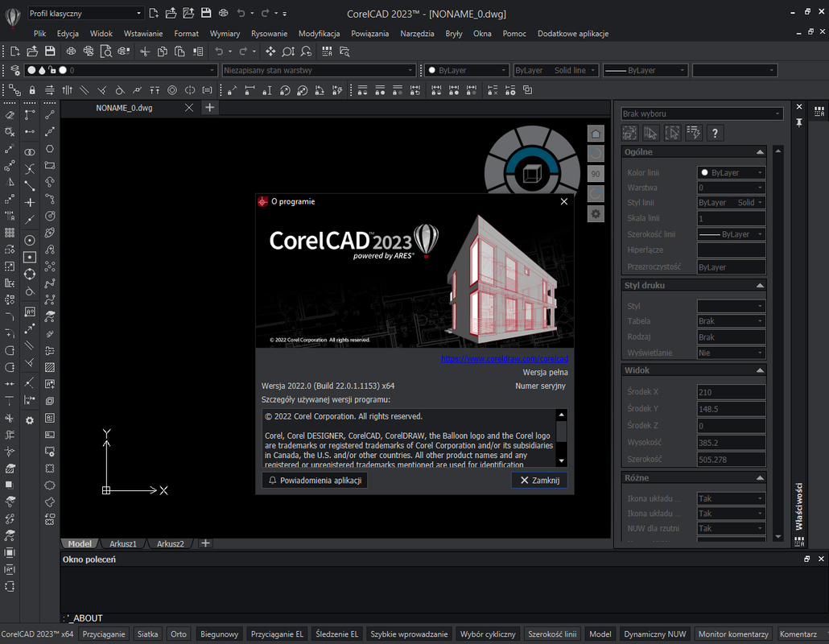The height and width of the screenshot is (644, 829).
Task: Open the ByLayer Solid line style dropdown
Action: click(x=555, y=70)
